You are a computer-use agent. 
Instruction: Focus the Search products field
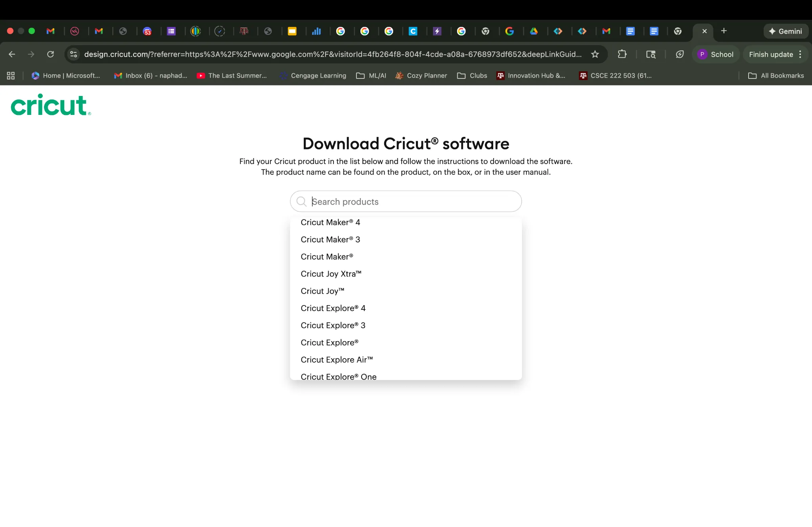(406, 201)
